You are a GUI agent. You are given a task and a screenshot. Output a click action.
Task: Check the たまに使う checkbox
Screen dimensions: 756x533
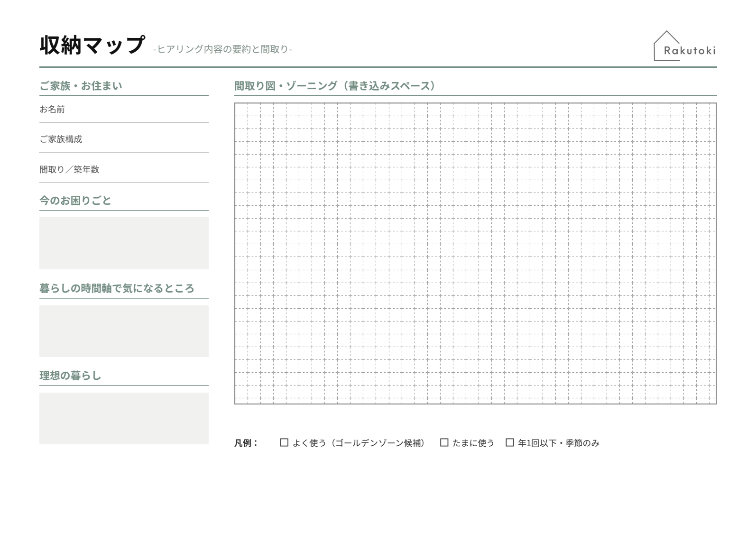click(x=444, y=442)
